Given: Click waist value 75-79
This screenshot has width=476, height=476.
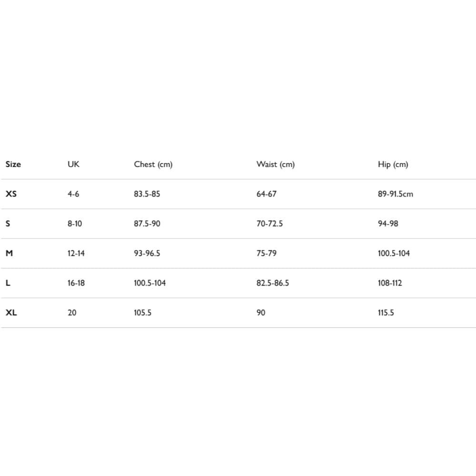Looking at the screenshot, I should click(x=266, y=253).
